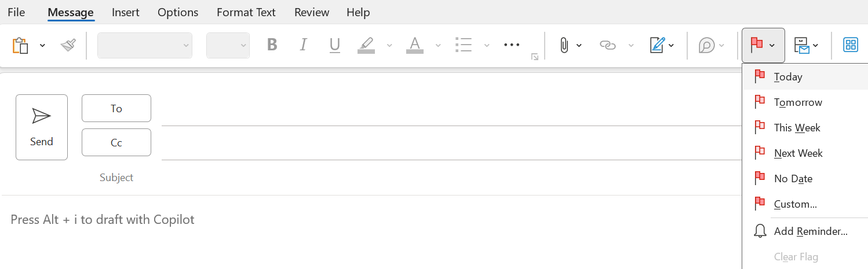Apply the text highlight color
The image size is (868, 269).
[x=366, y=45]
